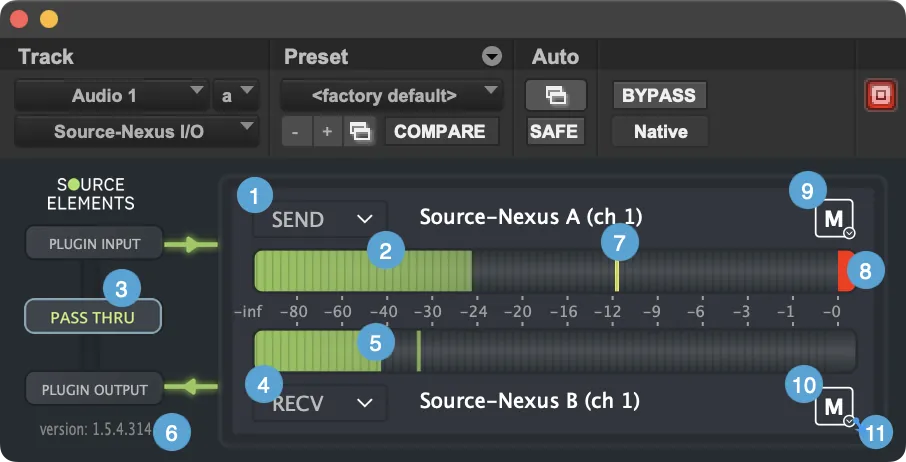The width and height of the screenshot is (906, 462).
Task: Click the receive level meter bar
Action: click(555, 351)
